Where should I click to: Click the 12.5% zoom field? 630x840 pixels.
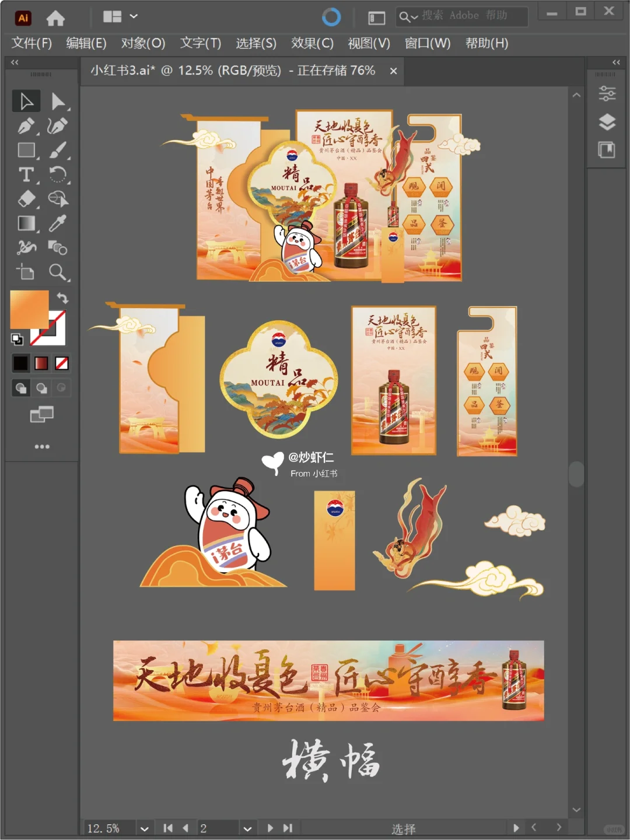tap(109, 828)
